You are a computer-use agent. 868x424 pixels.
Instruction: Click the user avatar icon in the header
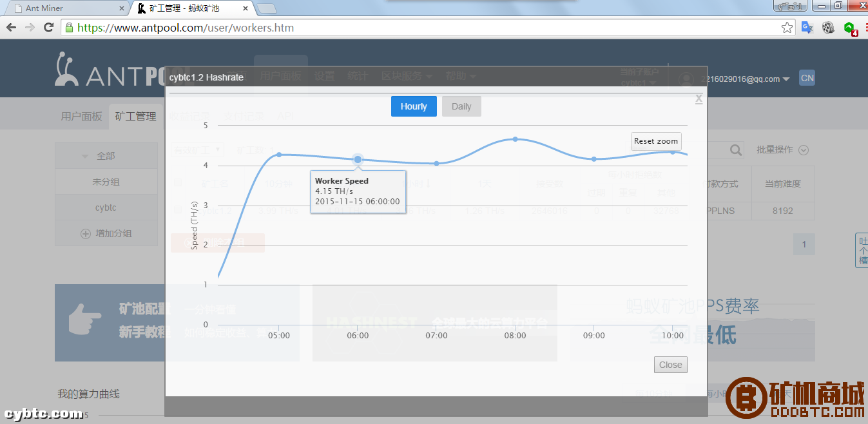point(687,79)
